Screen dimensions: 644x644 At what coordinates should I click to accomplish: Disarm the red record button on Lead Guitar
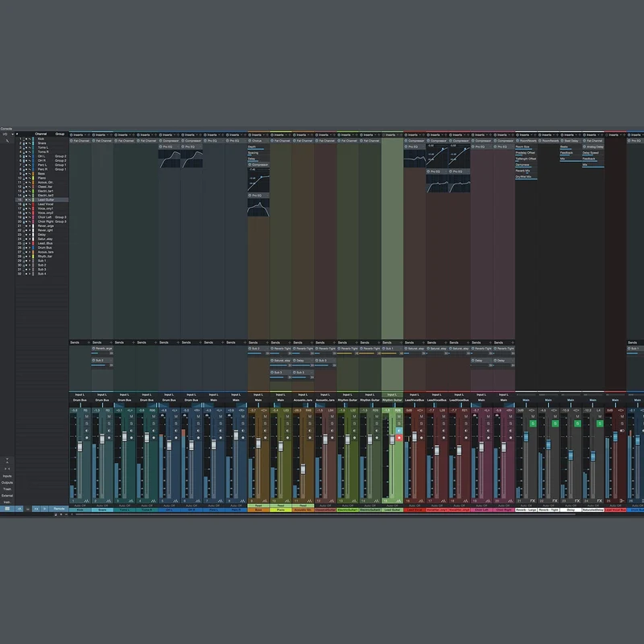coord(398,438)
